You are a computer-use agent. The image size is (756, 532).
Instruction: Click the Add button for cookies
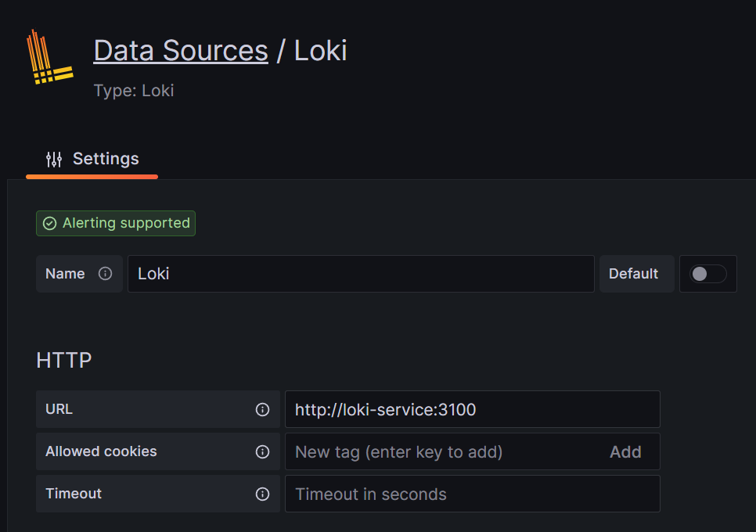[x=625, y=452]
